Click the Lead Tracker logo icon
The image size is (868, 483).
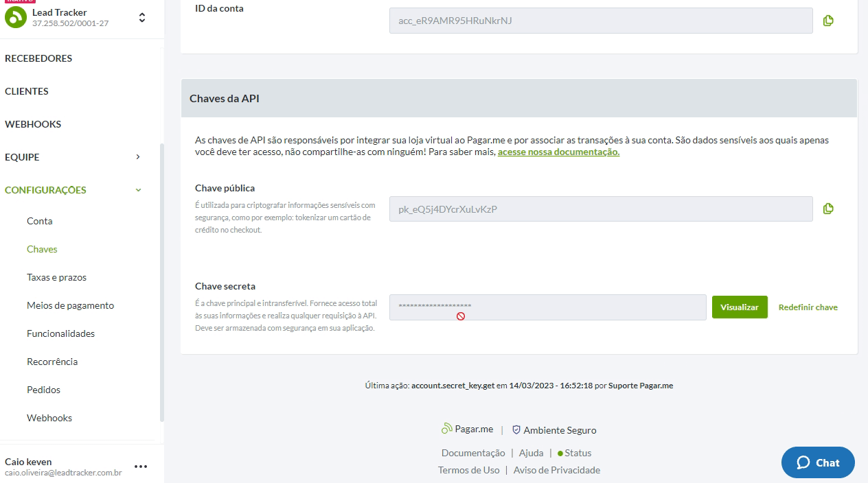tap(15, 18)
